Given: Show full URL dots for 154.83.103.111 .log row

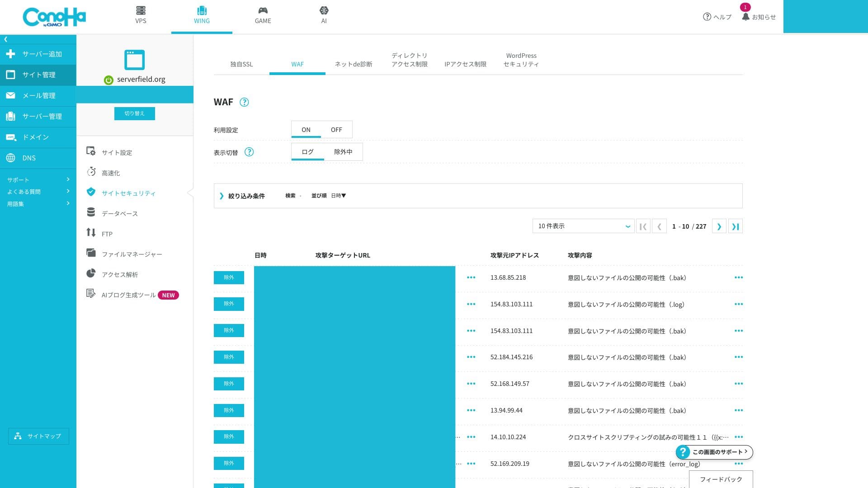Looking at the screenshot, I should (471, 304).
